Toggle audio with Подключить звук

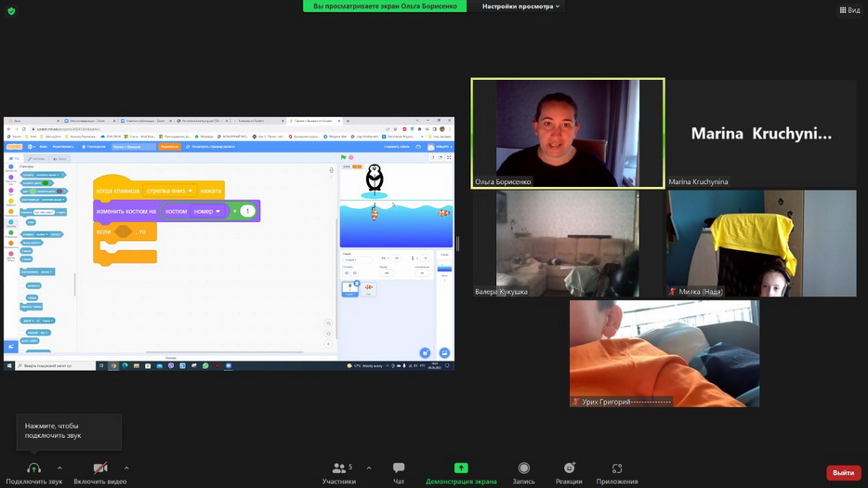point(34,472)
